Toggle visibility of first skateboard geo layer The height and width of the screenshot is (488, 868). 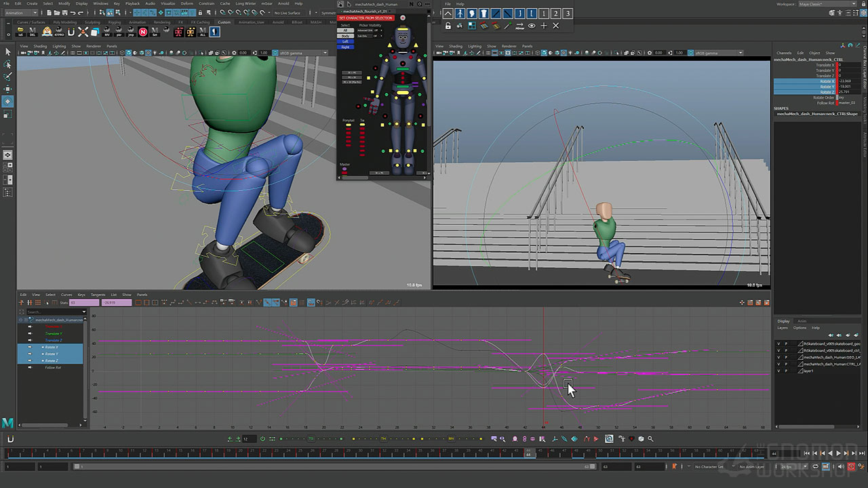click(778, 344)
